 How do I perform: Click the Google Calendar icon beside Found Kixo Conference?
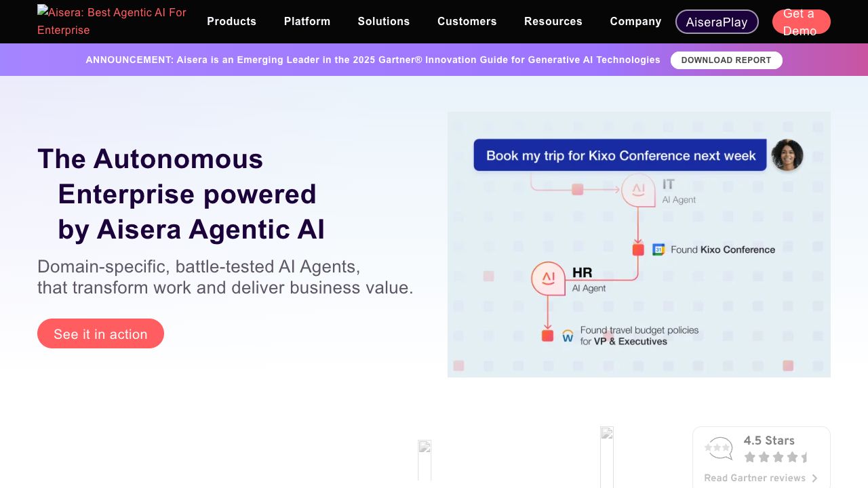tap(658, 249)
